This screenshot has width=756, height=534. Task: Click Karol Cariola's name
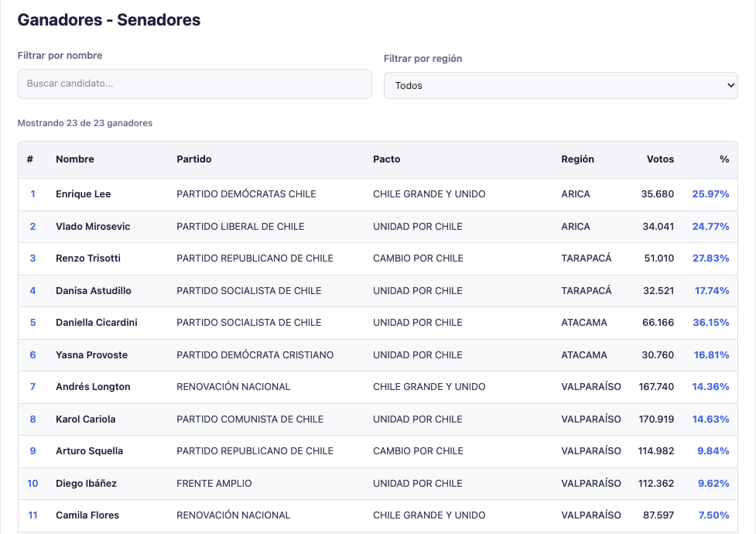pyautogui.click(x=85, y=419)
